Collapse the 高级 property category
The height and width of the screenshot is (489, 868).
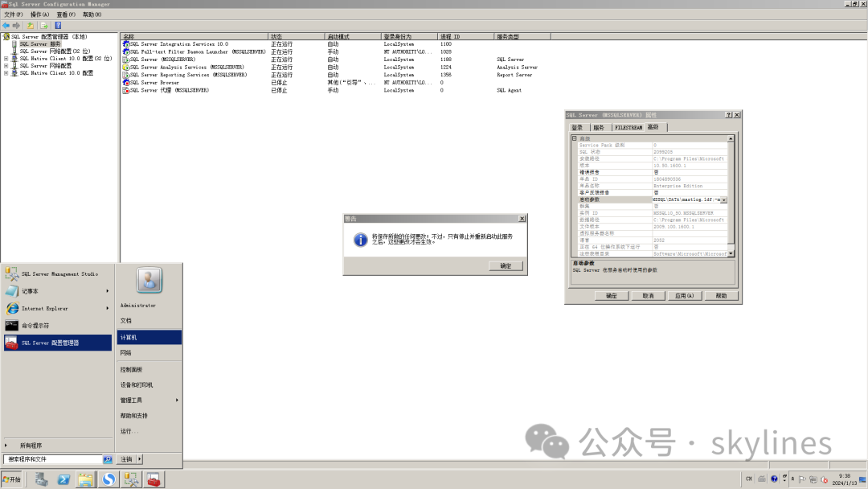pyautogui.click(x=575, y=138)
